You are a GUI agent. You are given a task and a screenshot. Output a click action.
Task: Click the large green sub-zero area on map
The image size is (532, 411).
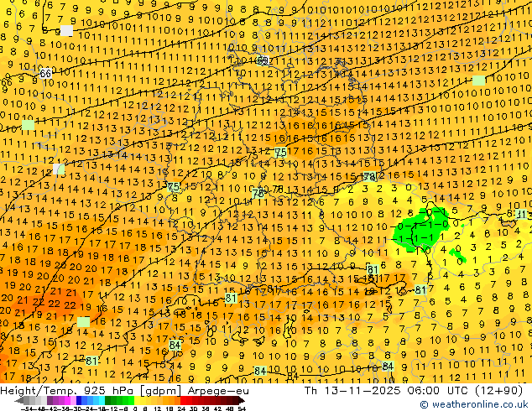pos(420,230)
